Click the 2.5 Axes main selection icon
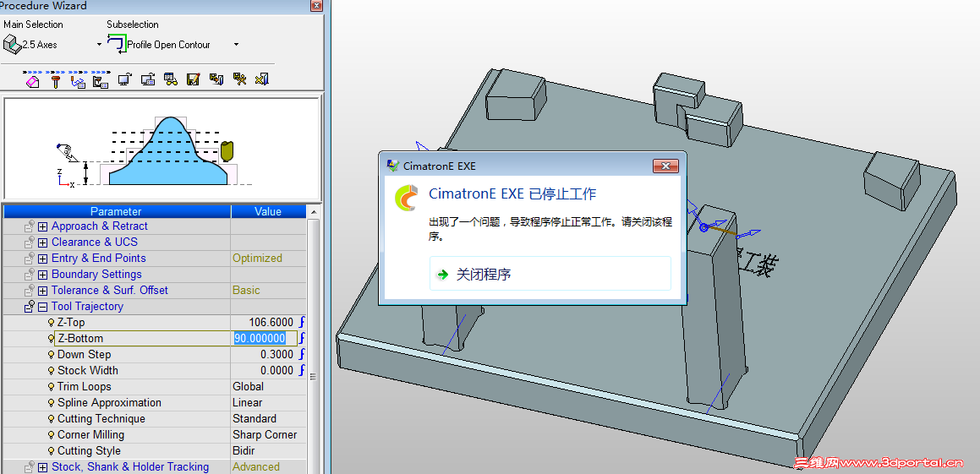The width and height of the screenshot is (980, 474). (12, 44)
